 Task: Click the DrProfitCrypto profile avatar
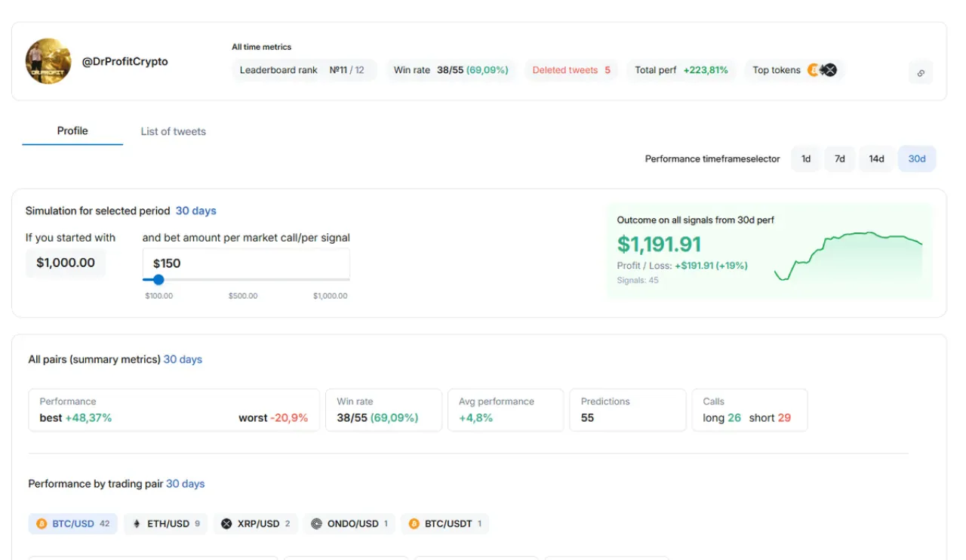tap(48, 61)
